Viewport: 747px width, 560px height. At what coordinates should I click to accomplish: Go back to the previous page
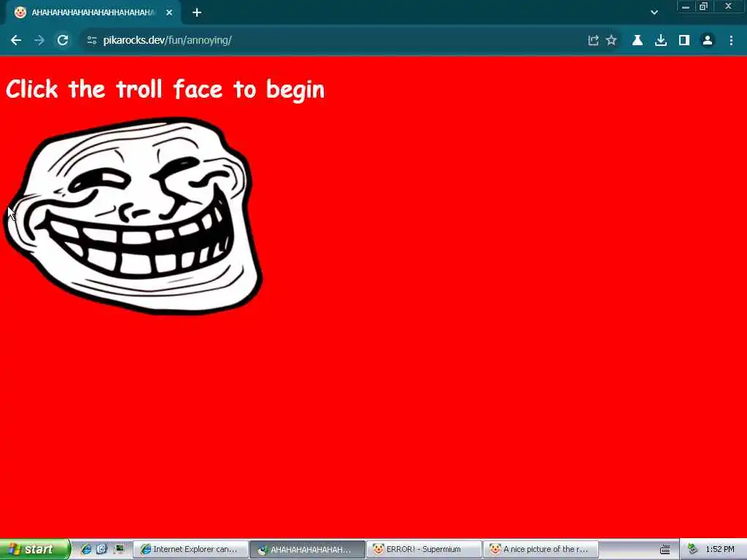click(16, 41)
